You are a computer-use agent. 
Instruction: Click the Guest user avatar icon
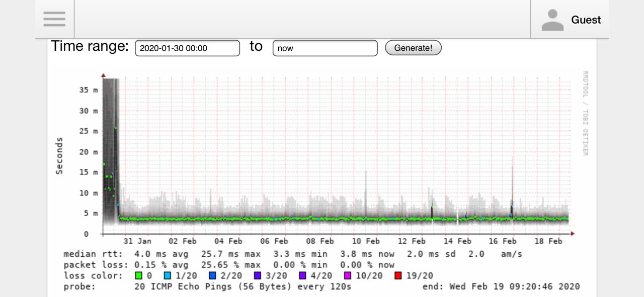click(552, 20)
